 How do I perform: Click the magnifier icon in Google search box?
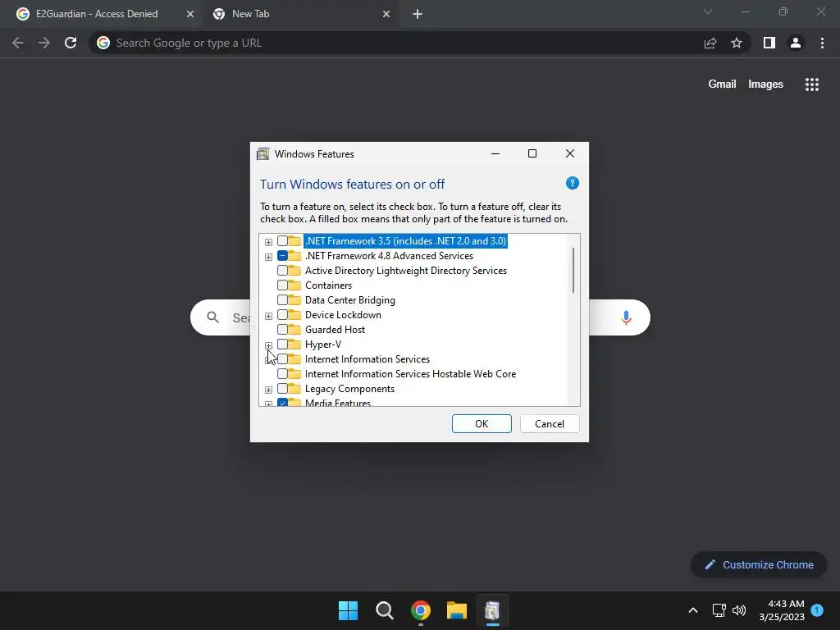coord(212,317)
